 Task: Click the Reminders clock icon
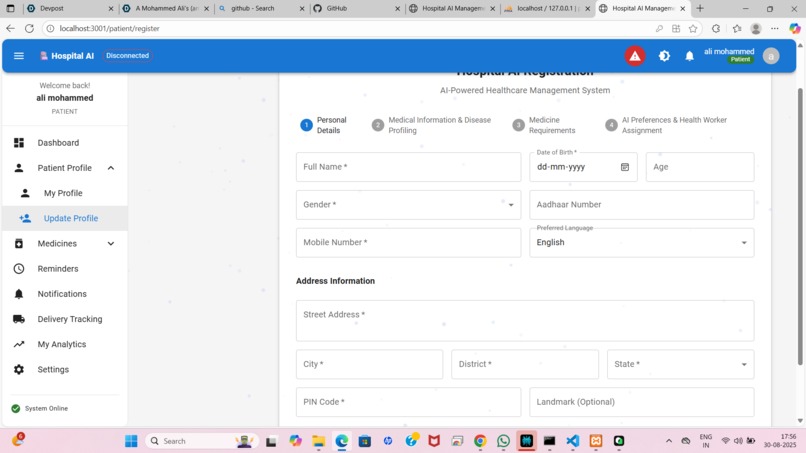[19, 268]
